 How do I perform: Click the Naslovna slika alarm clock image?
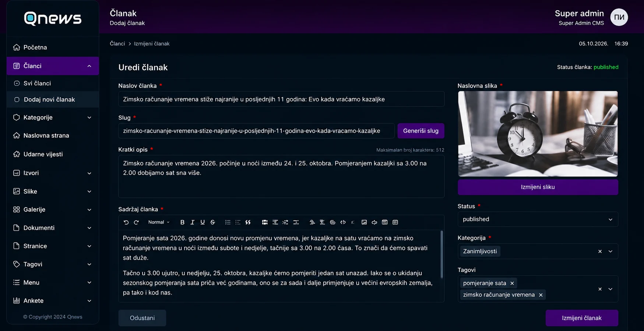(538, 134)
